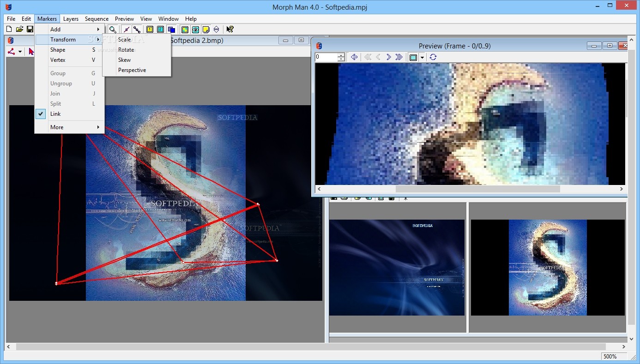Image resolution: width=640 pixels, height=364 pixels.
Task: Open the Help menu
Action: [x=191, y=19]
